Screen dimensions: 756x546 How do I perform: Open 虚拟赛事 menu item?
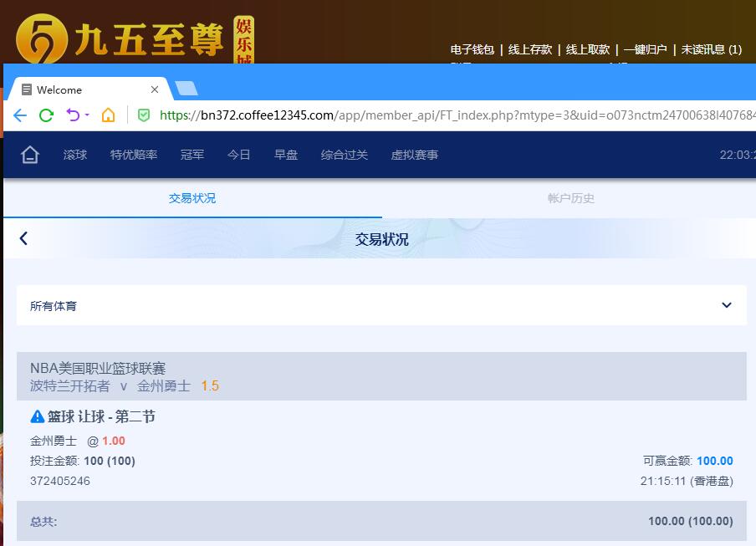(415, 155)
